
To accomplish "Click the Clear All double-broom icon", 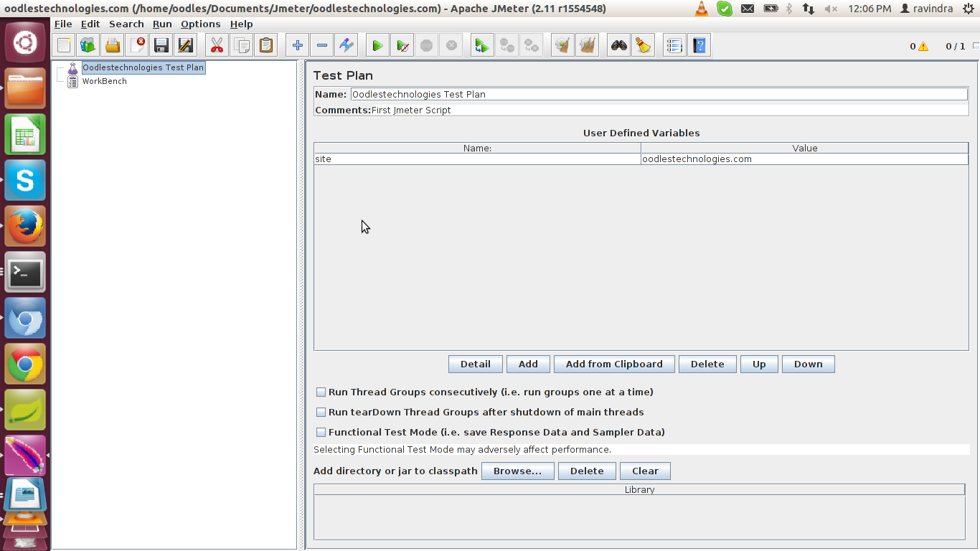I will click(588, 46).
